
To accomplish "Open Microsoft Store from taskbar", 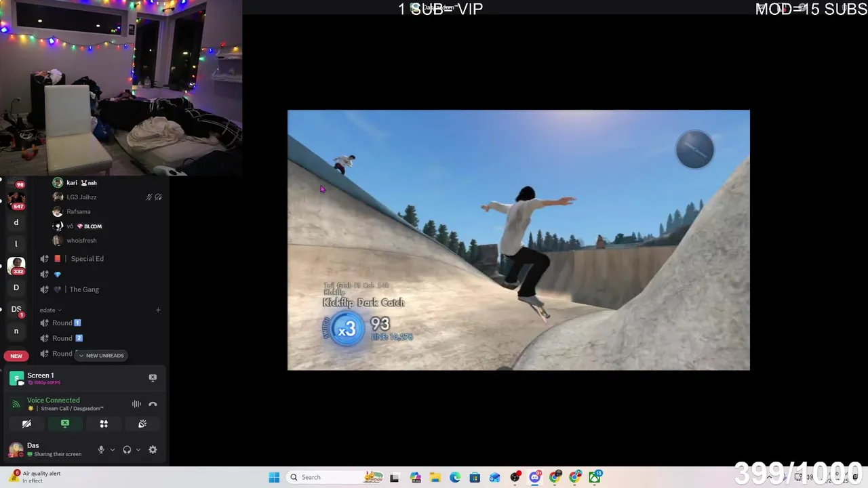I will tap(475, 477).
